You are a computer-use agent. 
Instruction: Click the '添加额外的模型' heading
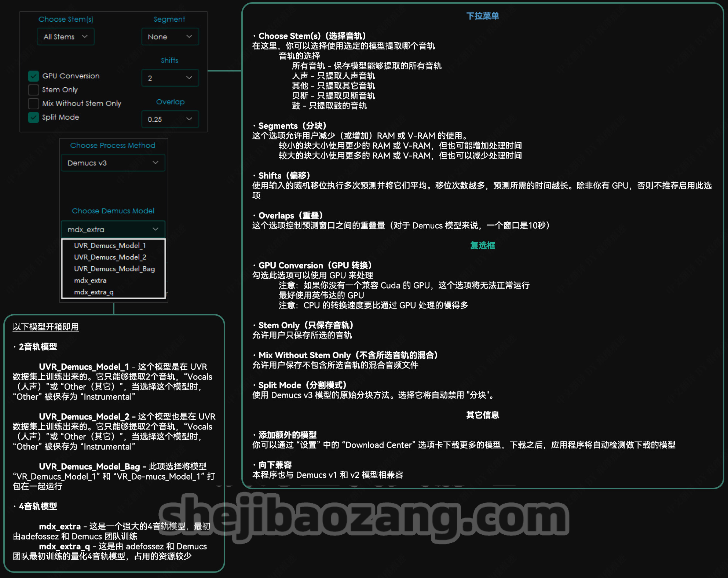(x=288, y=435)
